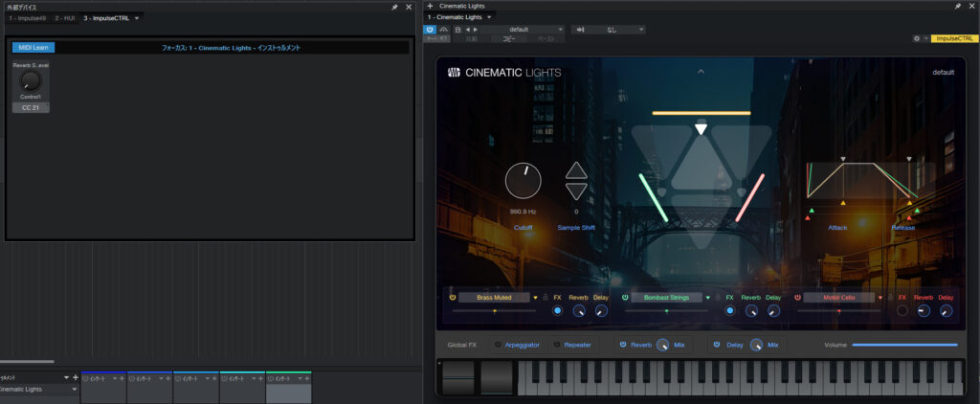980x404 pixels.
Task: Toggle the instrument power button in plugin header
Action: point(430,30)
